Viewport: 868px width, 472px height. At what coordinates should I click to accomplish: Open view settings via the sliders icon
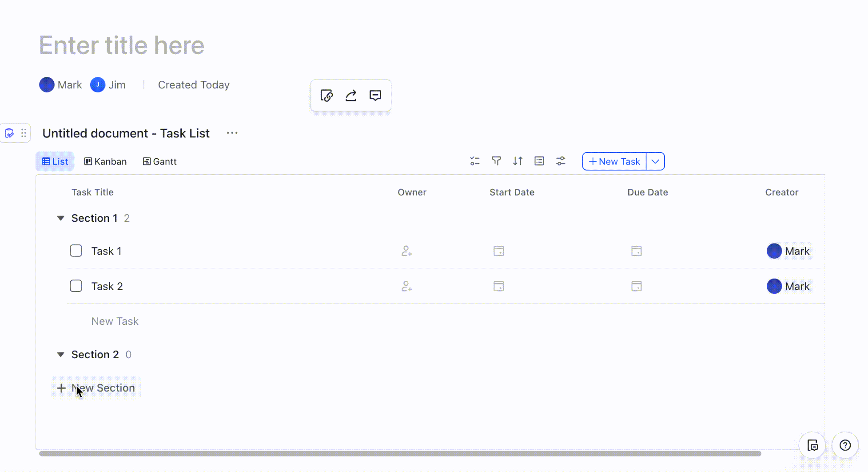(560, 161)
